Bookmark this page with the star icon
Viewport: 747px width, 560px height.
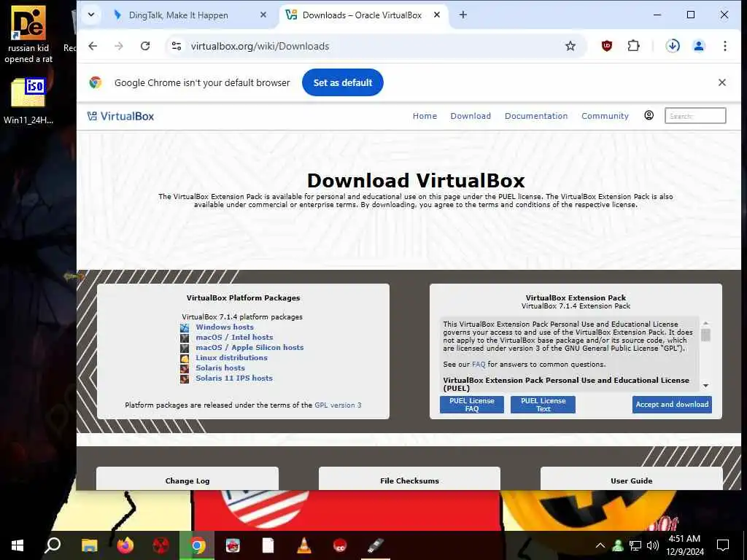(570, 46)
